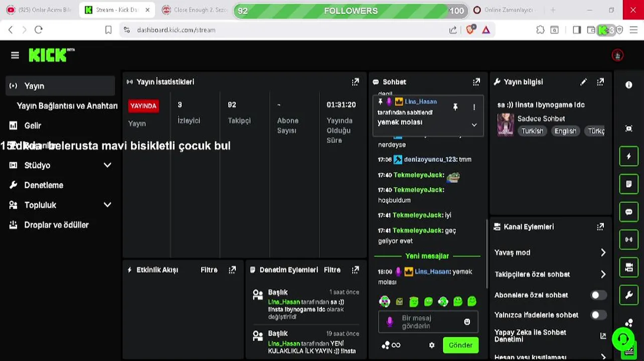Collapse the pinned message chevron
The image size is (644, 361).
(474, 125)
